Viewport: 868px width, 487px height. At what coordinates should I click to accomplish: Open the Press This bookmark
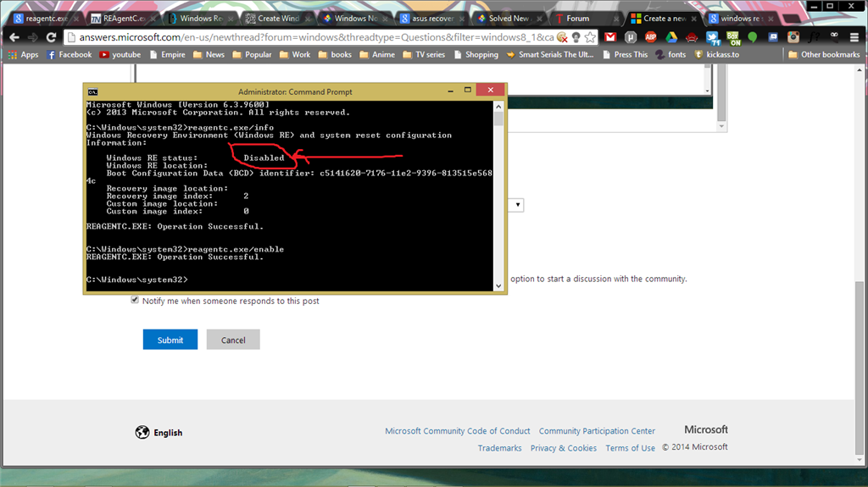[x=625, y=54]
